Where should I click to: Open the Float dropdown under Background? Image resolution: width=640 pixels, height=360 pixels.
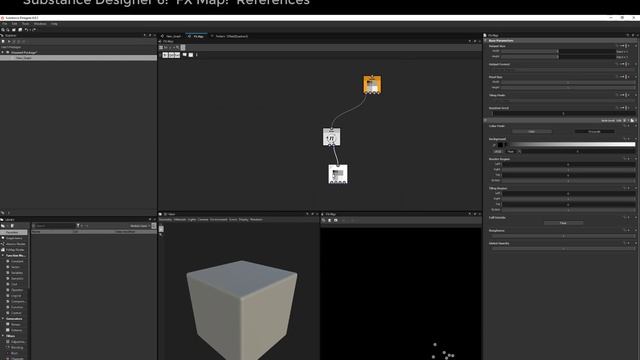pyautogui.click(x=511, y=151)
